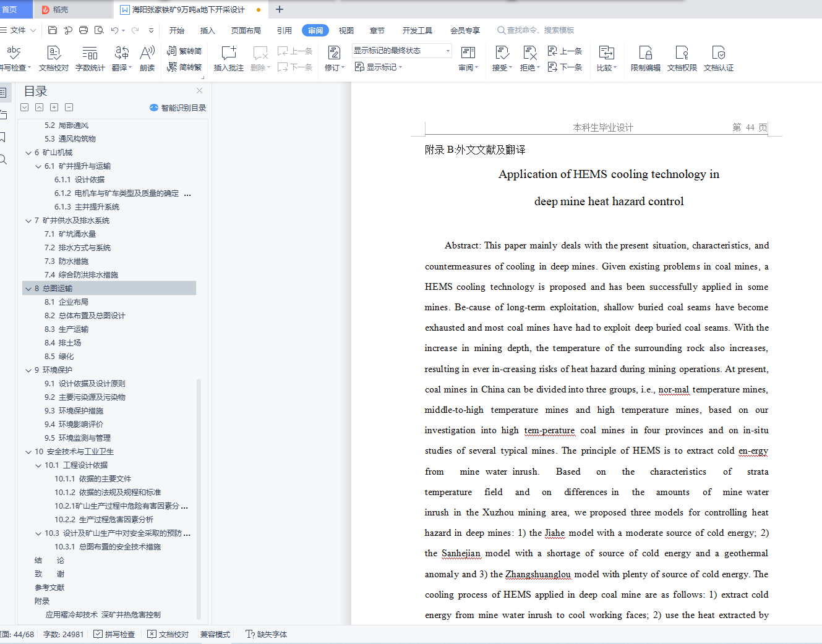Click the 文档权限 document permission icon
The image size is (822, 644).
[682, 59]
